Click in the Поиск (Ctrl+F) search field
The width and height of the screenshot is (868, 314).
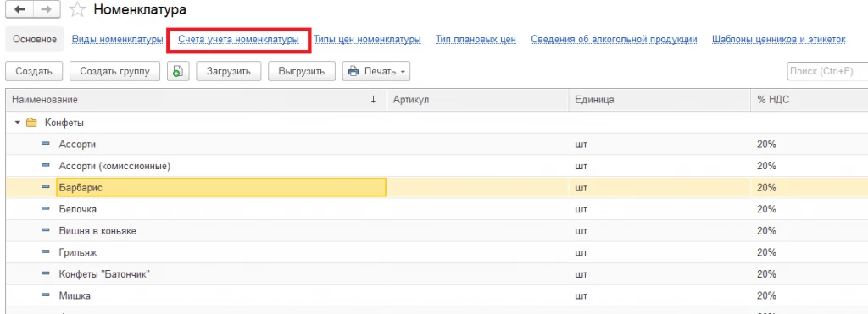click(x=827, y=71)
